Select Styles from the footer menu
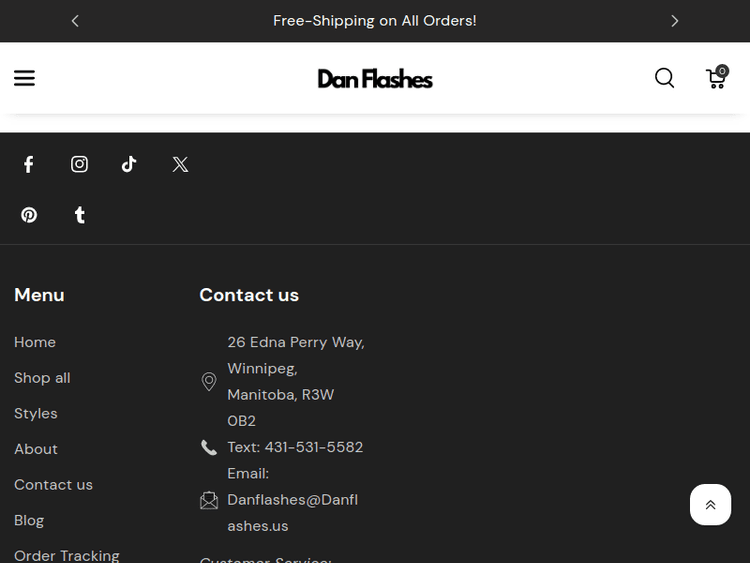Image resolution: width=750 pixels, height=563 pixels. point(36,413)
